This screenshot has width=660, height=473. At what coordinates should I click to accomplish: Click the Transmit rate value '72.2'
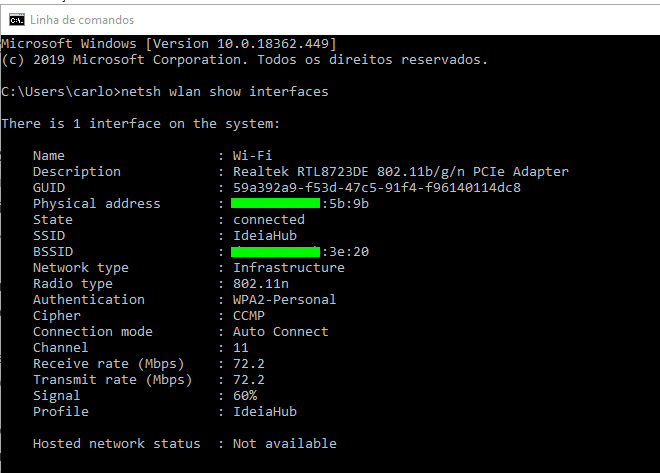tap(249, 380)
